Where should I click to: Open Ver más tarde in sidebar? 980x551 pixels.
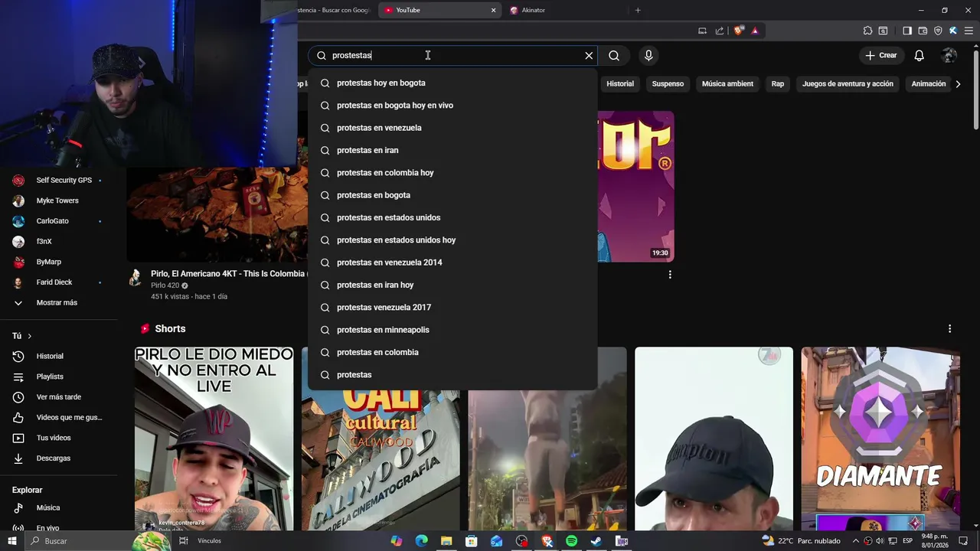coord(58,397)
